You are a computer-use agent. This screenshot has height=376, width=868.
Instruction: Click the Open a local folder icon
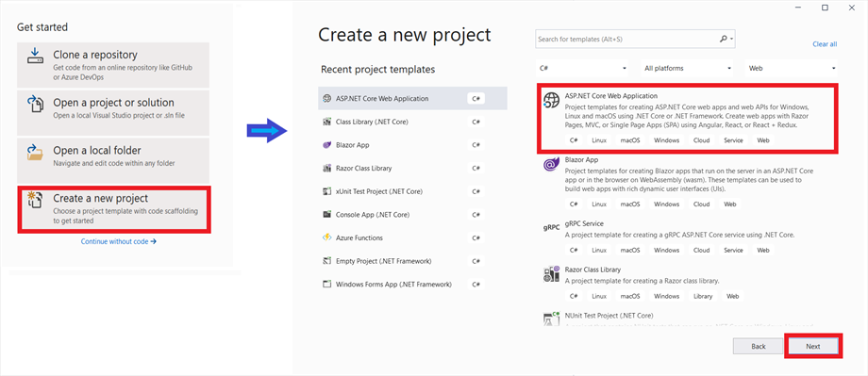(x=35, y=152)
